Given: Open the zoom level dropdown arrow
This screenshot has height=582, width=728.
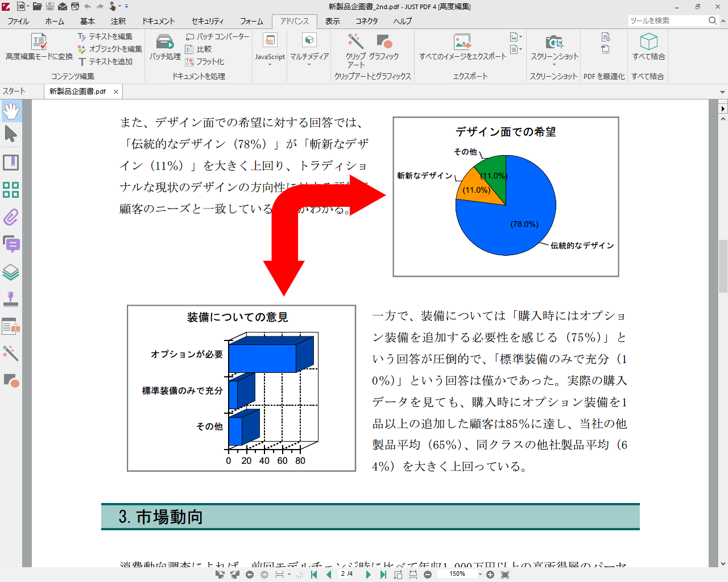Looking at the screenshot, I should [480, 575].
